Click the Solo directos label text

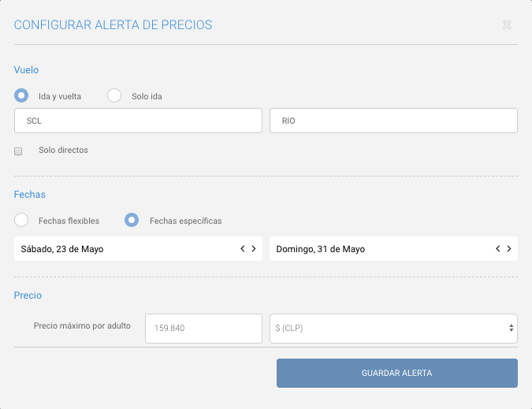pos(63,150)
